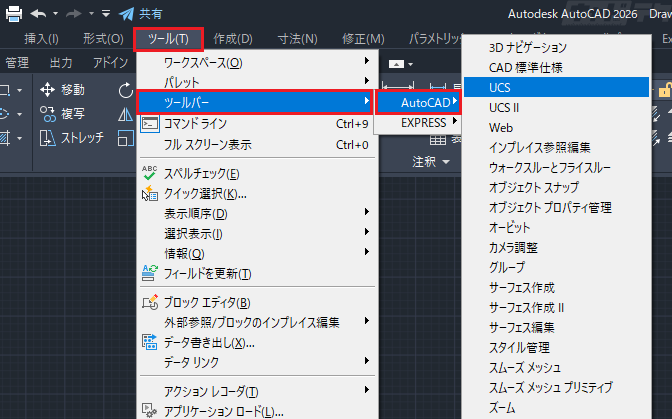The height and width of the screenshot is (419, 672).
Task: Expand ワークスペース(O) submenu
Action: click(258, 63)
